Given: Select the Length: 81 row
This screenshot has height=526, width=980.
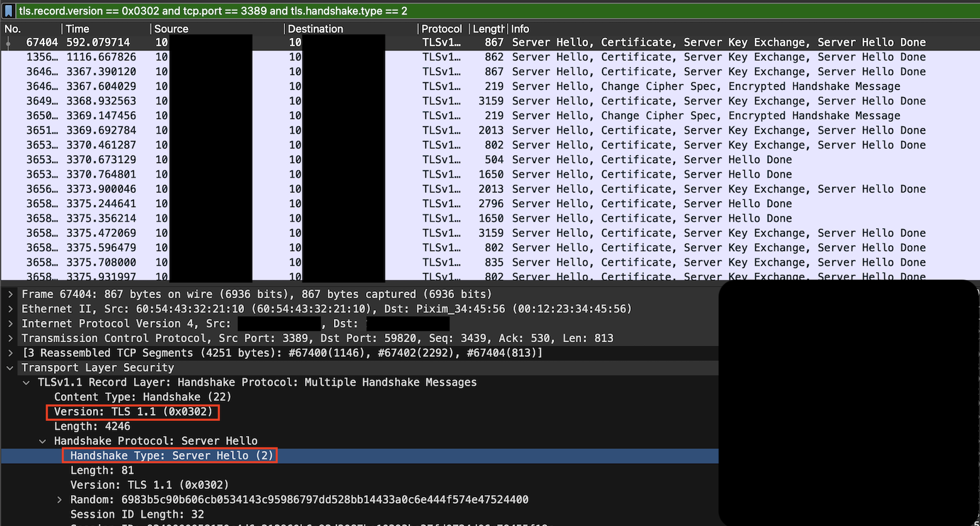Looking at the screenshot, I should (360, 471).
